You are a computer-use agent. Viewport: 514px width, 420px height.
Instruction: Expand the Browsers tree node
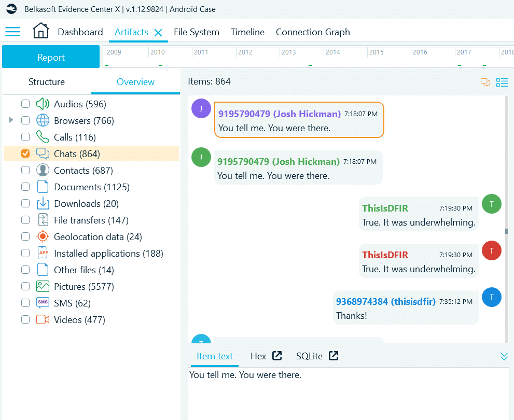(11, 121)
